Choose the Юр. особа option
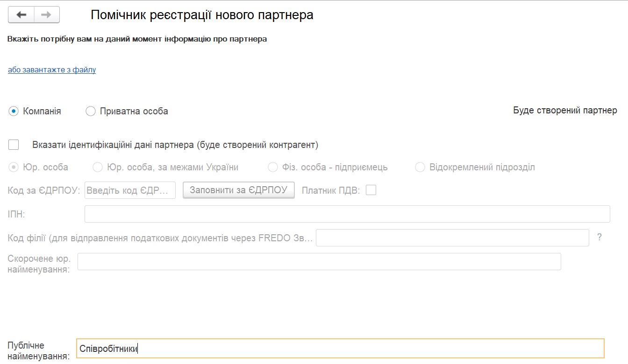This screenshot has width=628, height=364. tap(14, 167)
